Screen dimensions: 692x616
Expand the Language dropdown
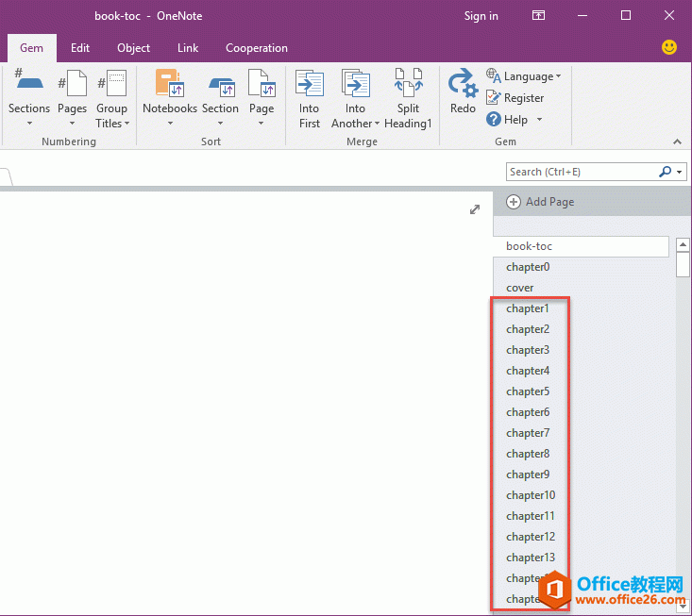525,76
